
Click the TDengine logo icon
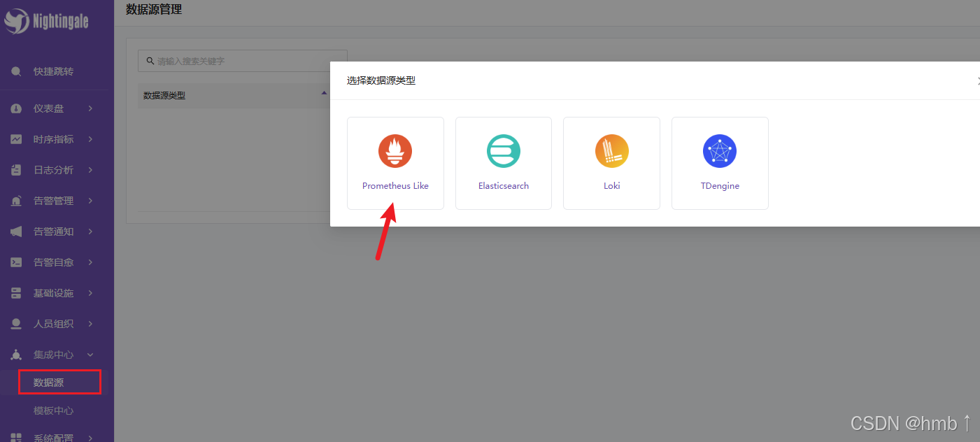tap(720, 151)
